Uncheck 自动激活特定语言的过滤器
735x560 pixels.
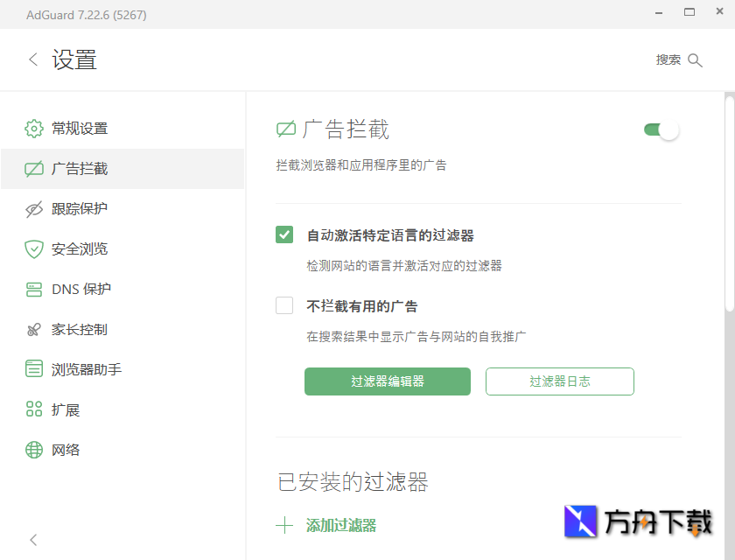284,234
